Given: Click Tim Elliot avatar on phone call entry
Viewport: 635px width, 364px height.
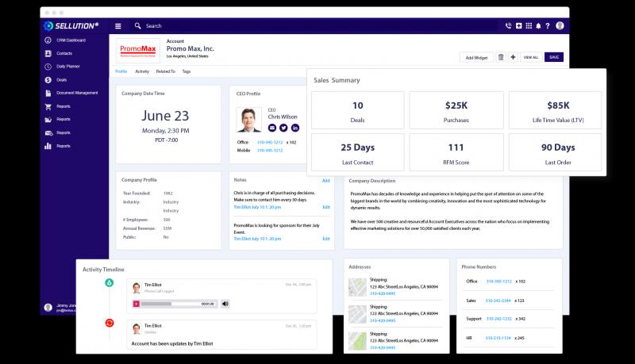Looking at the screenshot, I should click(x=137, y=288).
